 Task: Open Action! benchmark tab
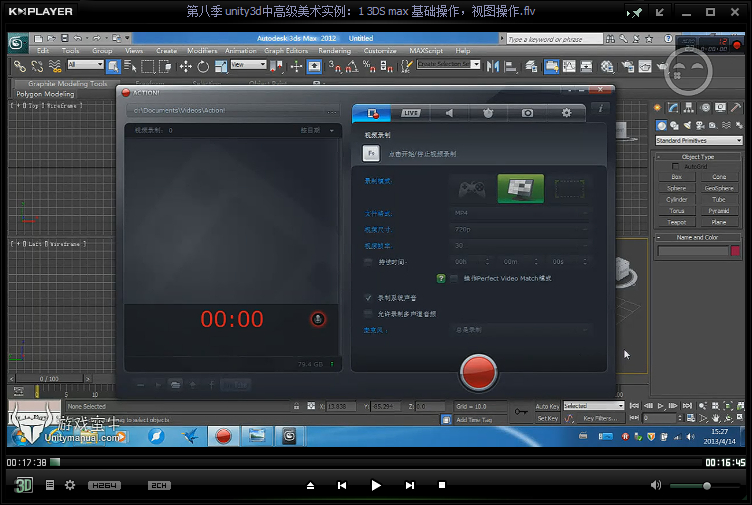click(x=488, y=113)
